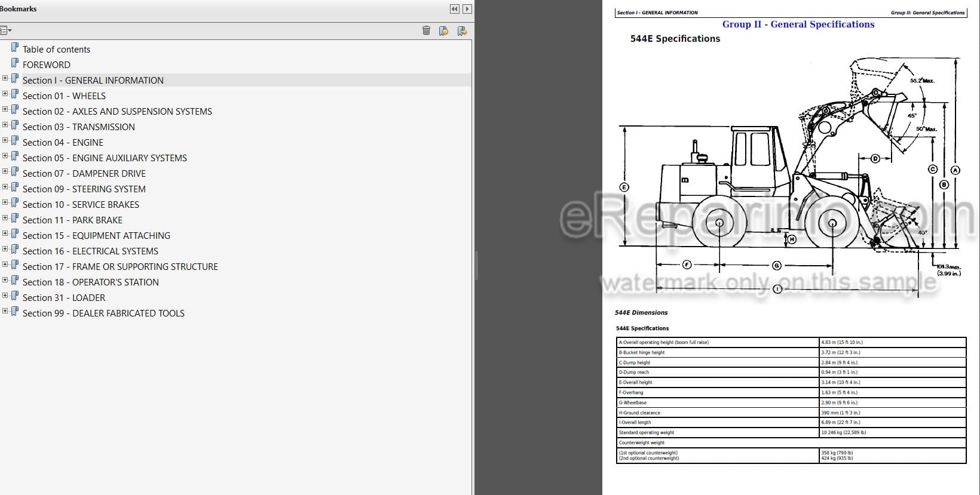
Task: Expand Section 10 - SERVICE BRAKES node
Action: (x=5, y=202)
